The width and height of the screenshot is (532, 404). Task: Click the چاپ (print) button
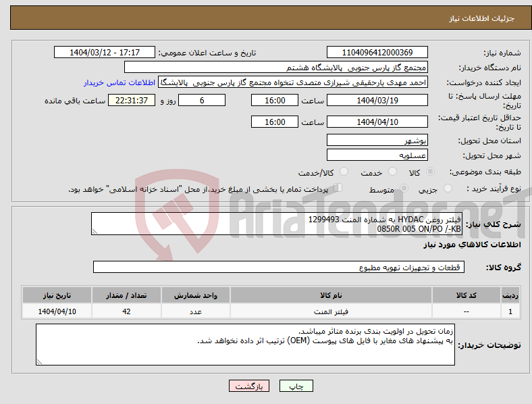pyautogui.click(x=296, y=386)
